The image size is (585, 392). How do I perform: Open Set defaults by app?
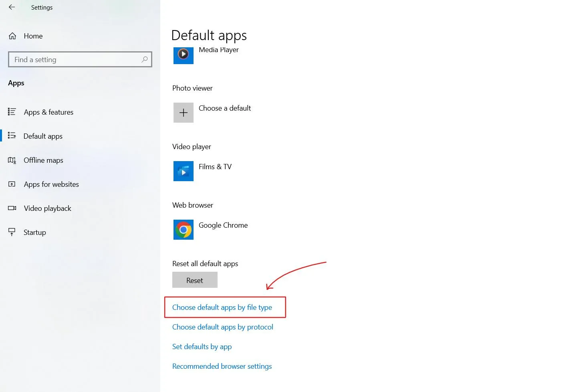coord(202,346)
